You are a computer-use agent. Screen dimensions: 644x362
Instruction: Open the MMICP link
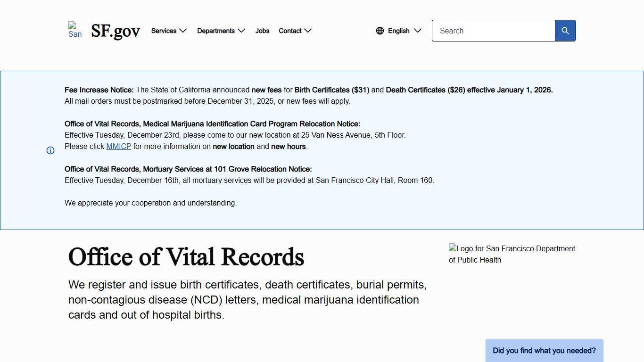[118, 146]
